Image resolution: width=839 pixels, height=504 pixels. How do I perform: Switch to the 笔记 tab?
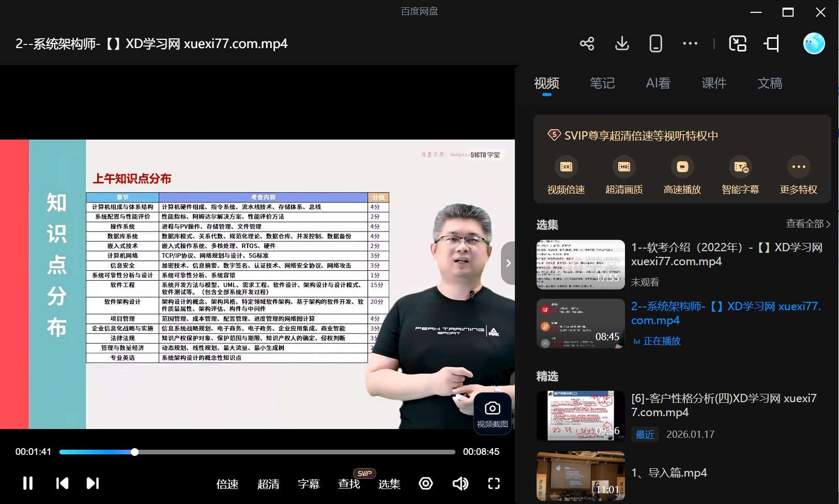point(602,83)
